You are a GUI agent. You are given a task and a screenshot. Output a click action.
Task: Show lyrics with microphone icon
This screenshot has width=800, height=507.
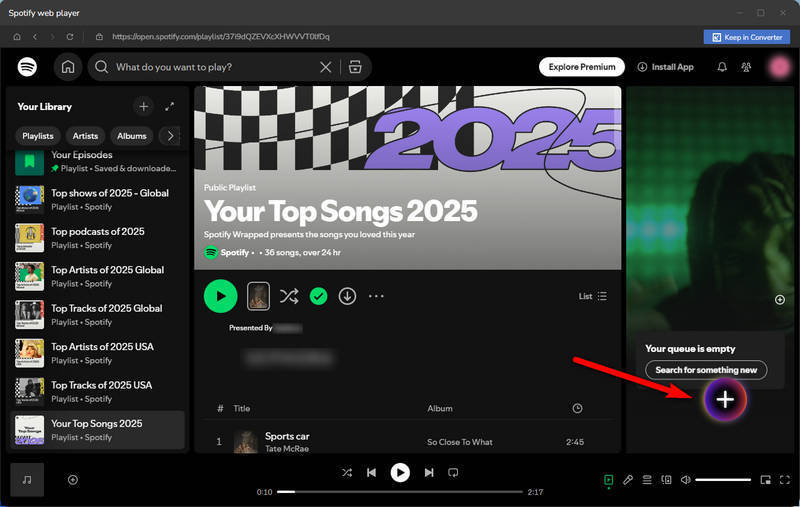click(x=628, y=480)
